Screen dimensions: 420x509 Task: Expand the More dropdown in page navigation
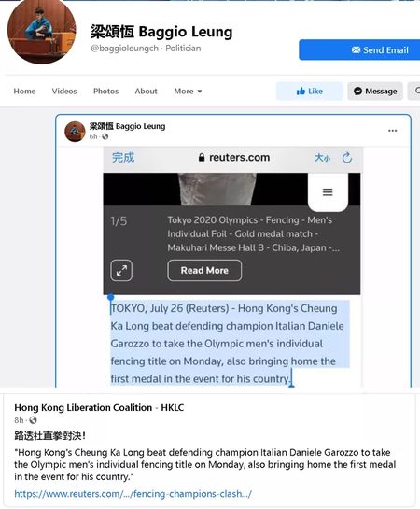[188, 92]
